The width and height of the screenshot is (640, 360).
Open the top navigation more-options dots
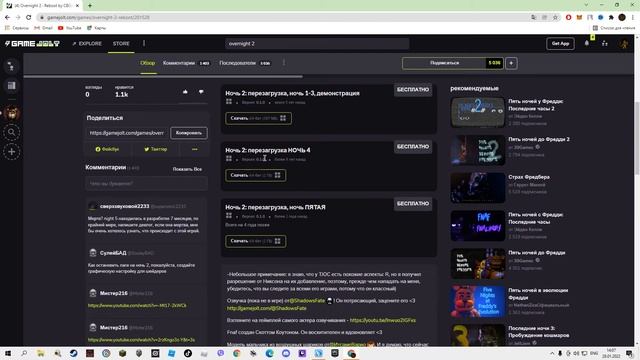click(144, 43)
